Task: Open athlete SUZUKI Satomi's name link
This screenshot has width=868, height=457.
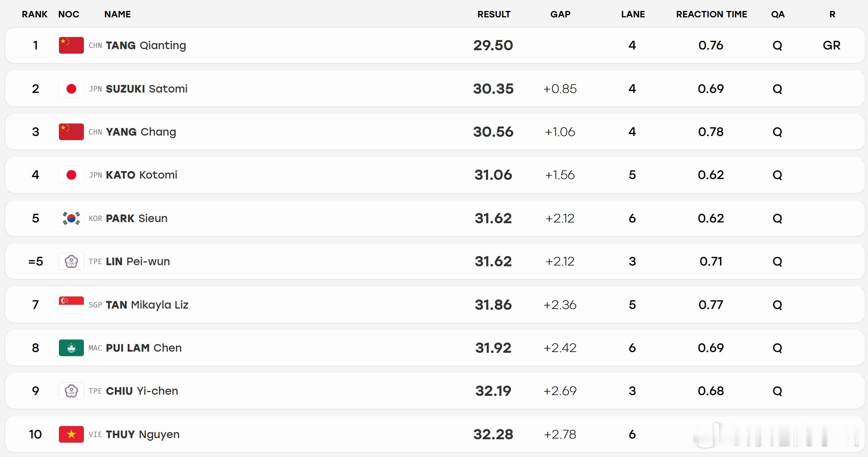Action: (x=147, y=89)
